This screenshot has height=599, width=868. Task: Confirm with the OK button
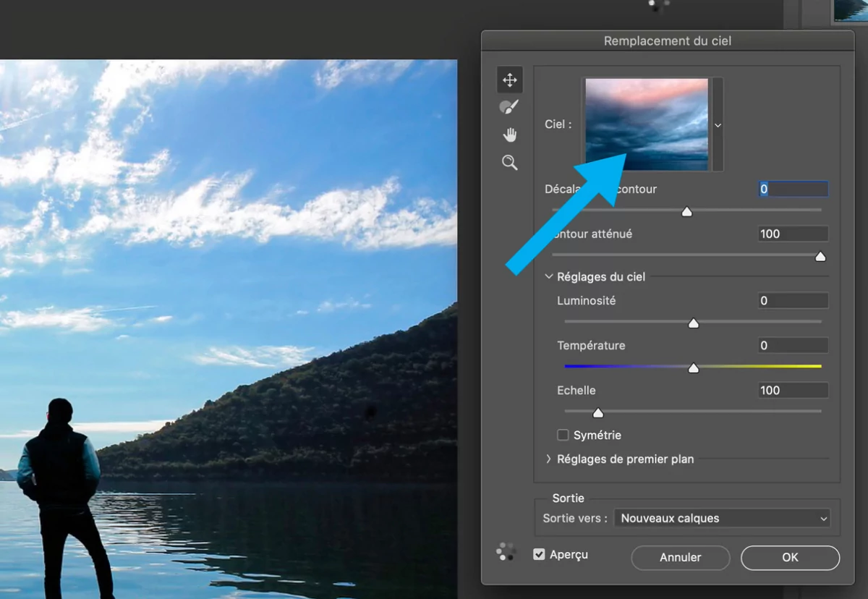click(790, 557)
